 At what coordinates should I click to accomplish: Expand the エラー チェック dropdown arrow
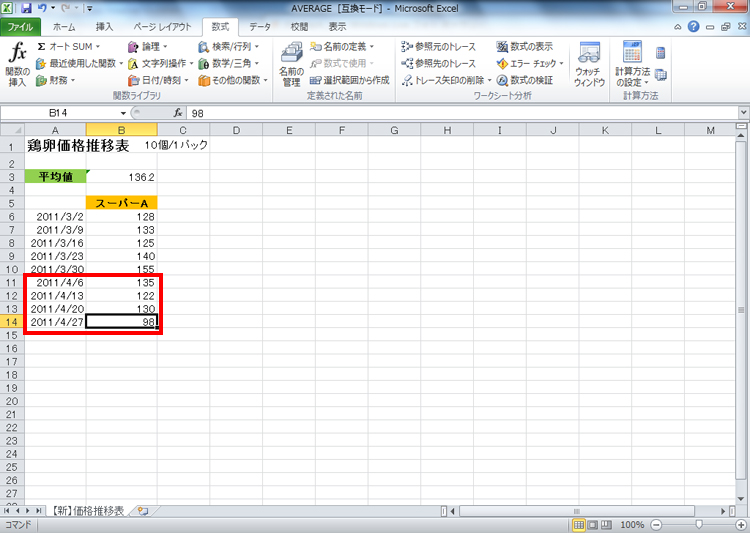[x=561, y=63]
